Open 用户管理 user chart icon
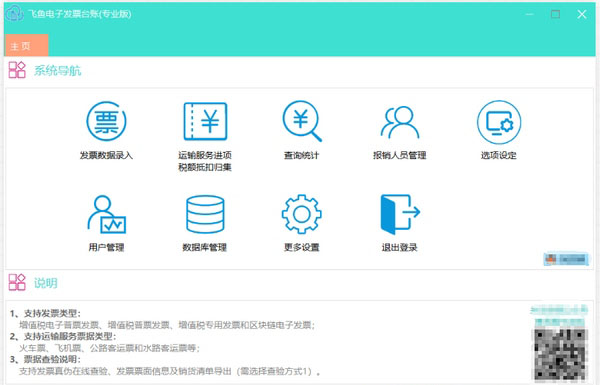This screenshot has width=600, height=385. (x=106, y=214)
